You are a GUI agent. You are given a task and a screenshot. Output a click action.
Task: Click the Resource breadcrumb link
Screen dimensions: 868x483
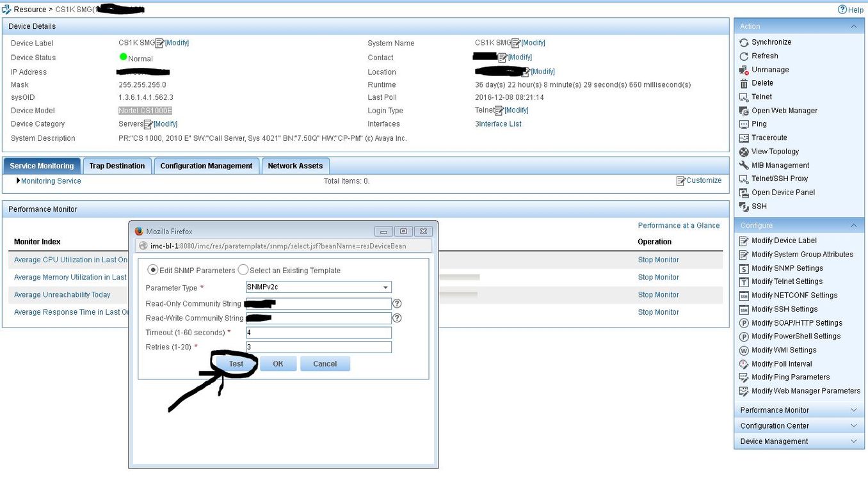29,10
